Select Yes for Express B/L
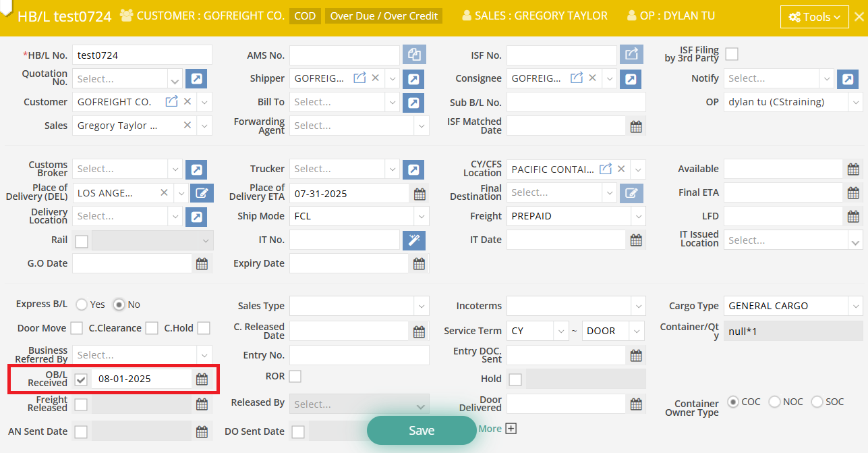 (x=82, y=304)
